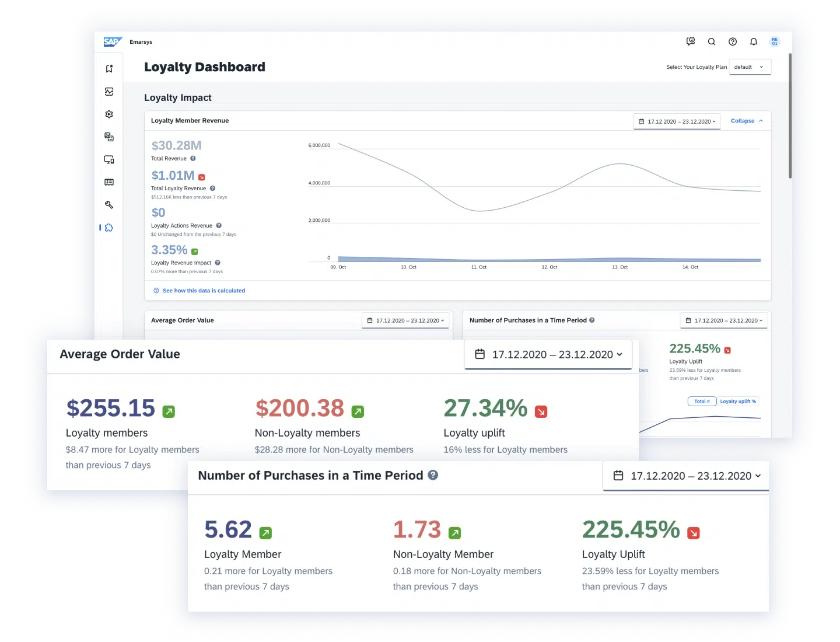This screenshot has height=642, width=840.
Task: Switch chart to Total # view
Action: pyautogui.click(x=702, y=401)
